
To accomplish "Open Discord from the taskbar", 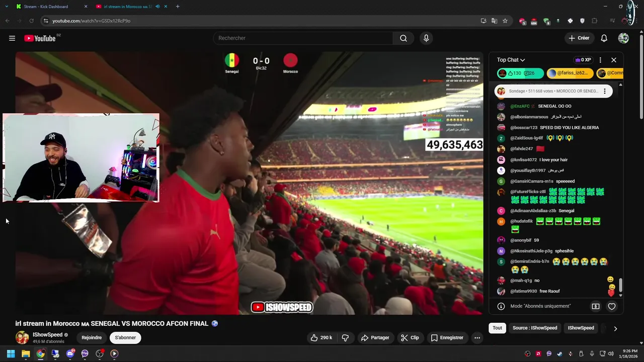I will point(70,354).
